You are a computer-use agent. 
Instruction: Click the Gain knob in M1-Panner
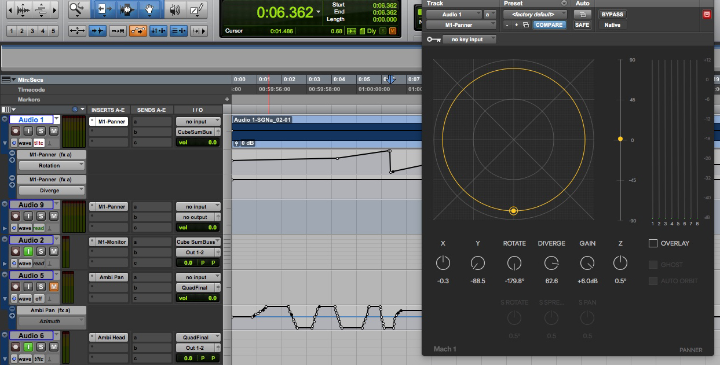tap(587, 263)
